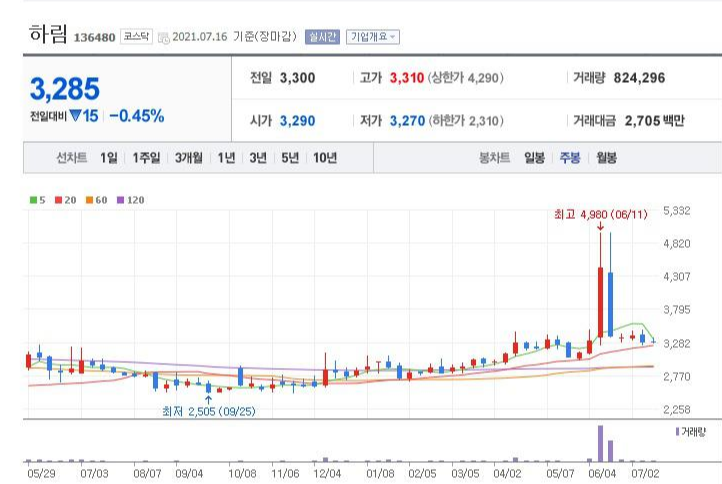Switch to 일봉 candlestick chart
Screen dimensions: 722x484
tap(535, 158)
